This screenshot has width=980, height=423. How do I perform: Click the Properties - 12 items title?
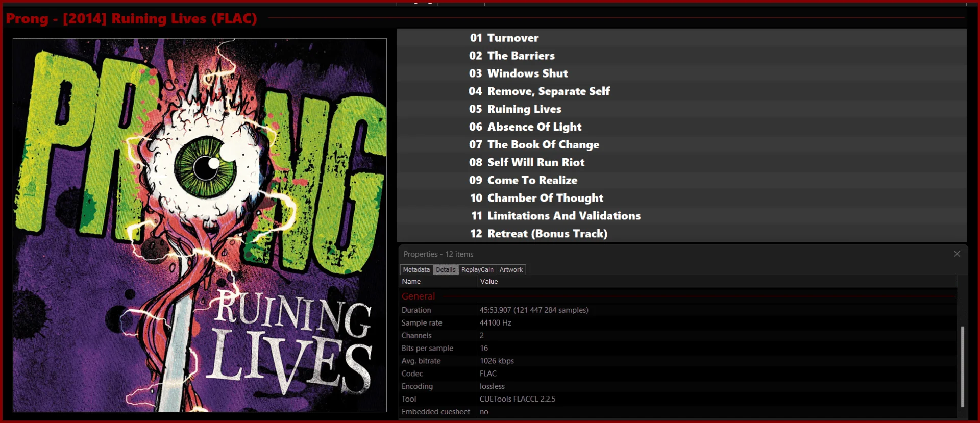pos(438,254)
